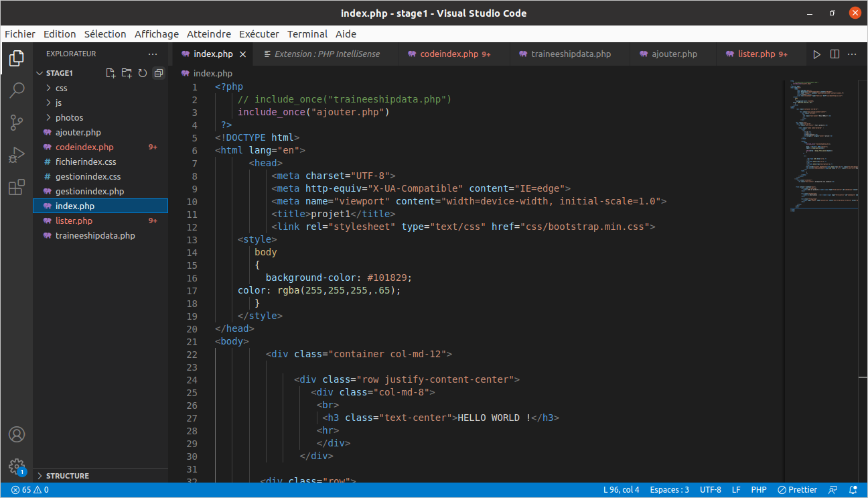Expand the css folder
This screenshot has height=498, width=868.
tap(100, 88)
